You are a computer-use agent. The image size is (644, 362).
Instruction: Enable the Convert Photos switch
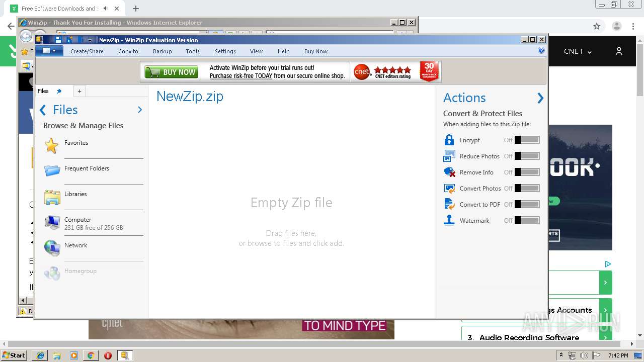(x=527, y=188)
